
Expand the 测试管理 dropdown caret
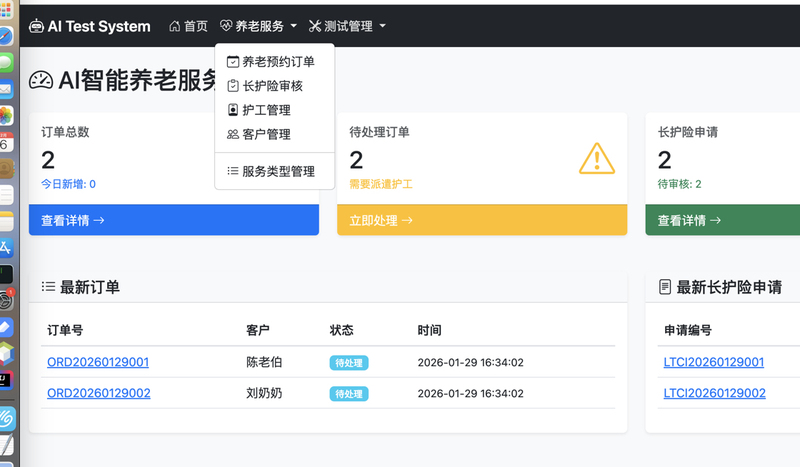(383, 26)
